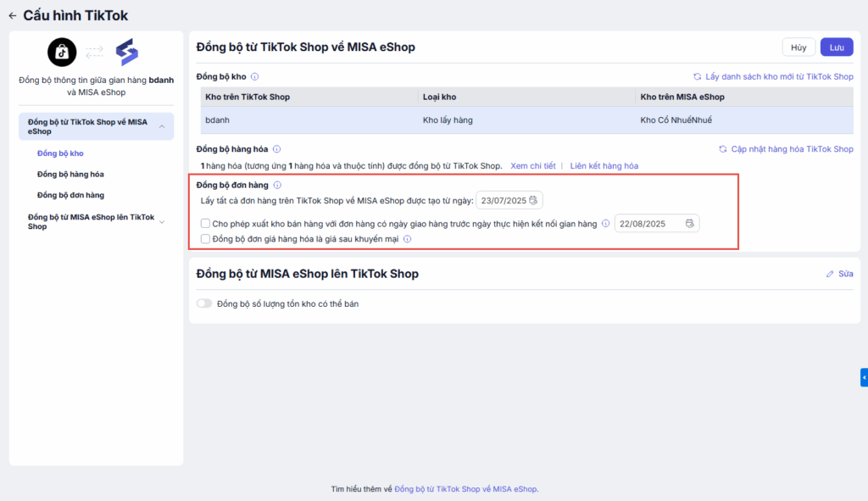Open info tooltip next to Đồng bộ kho
This screenshot has width=868, height=501.
pos(254,77)
